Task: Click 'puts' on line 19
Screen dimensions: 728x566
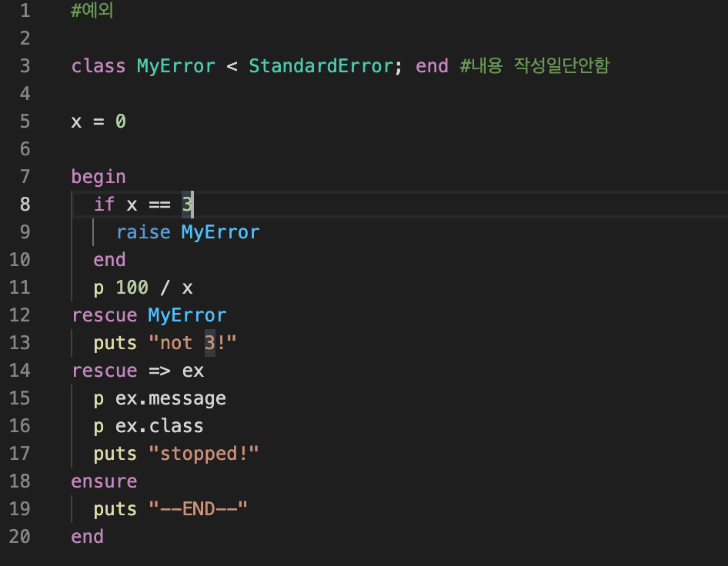Action: click(x=115, y=509)
